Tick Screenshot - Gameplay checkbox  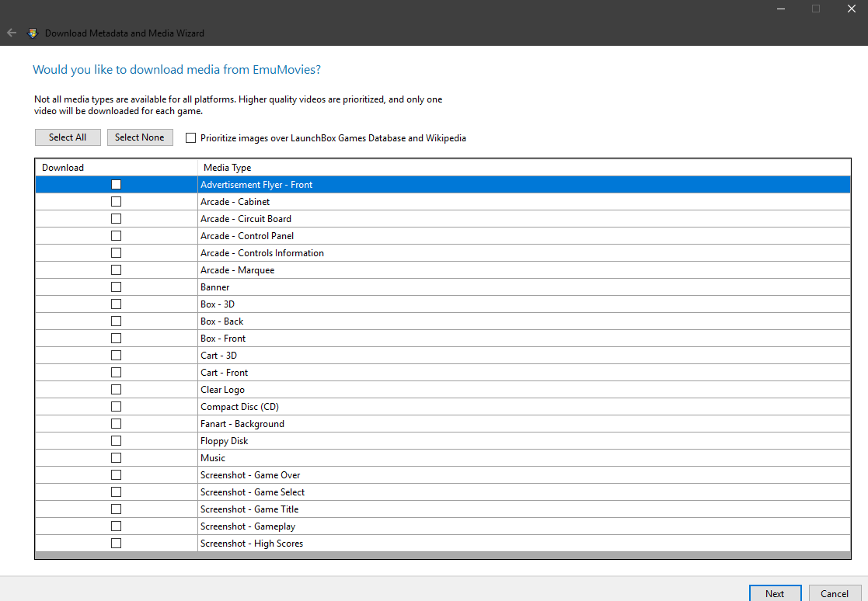coord(117,526)
